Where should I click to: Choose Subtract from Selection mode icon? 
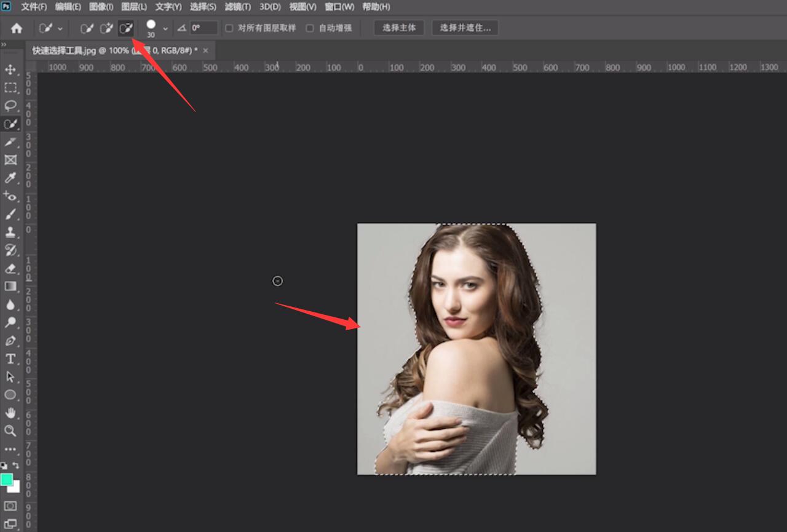coord(126,28)
